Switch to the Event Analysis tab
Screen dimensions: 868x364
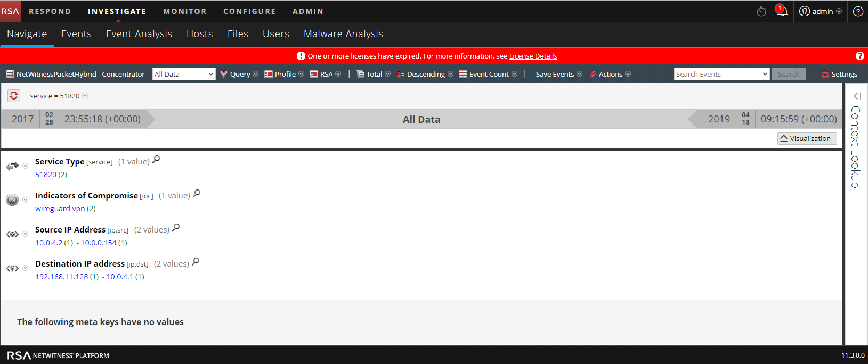139,34
